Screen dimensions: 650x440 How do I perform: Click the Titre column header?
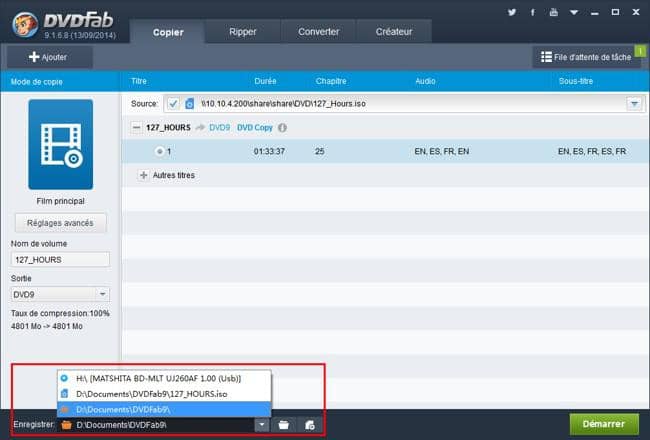coord(139,81)
